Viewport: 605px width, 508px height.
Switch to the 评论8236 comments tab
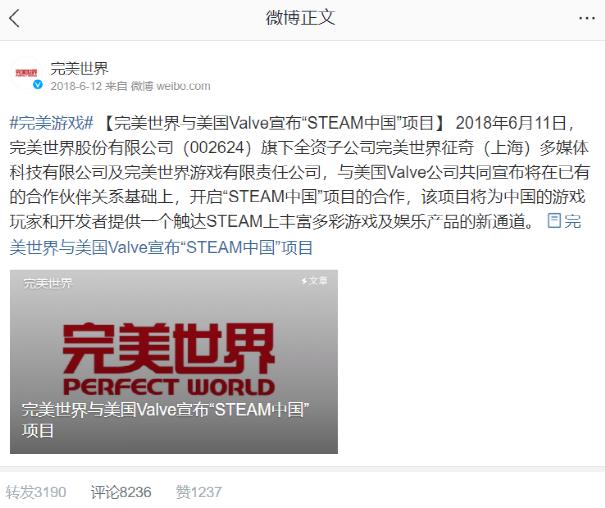click(121, 492)
